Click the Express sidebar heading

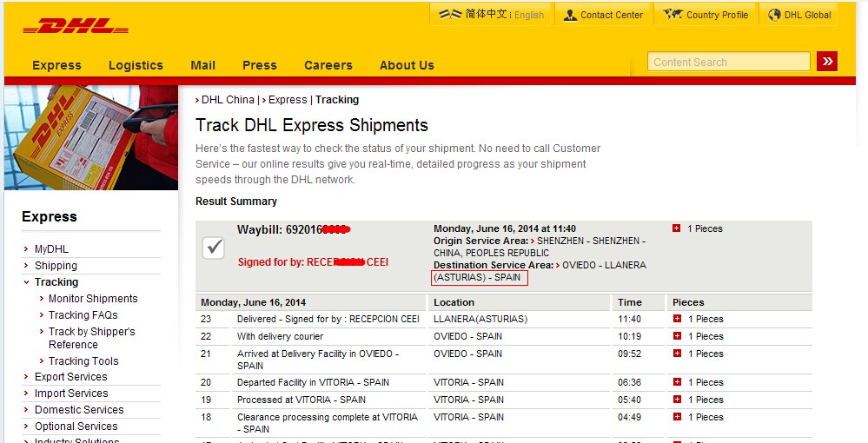point(50,216)
